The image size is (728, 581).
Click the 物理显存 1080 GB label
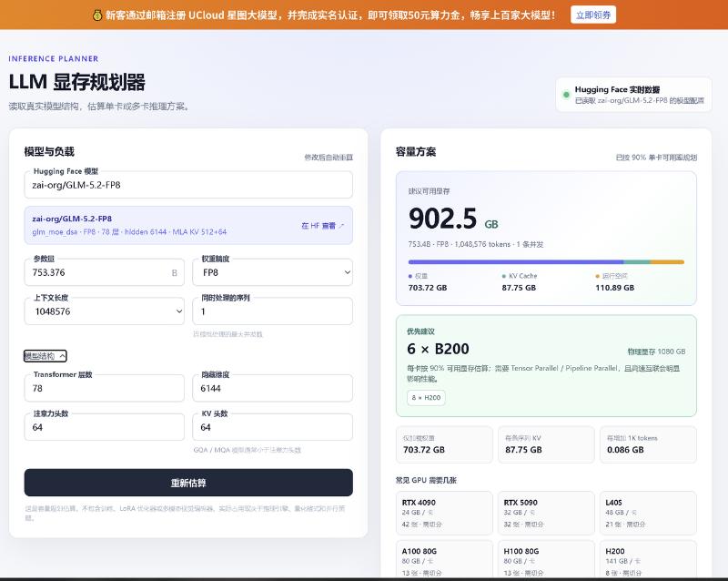(656, 352)
